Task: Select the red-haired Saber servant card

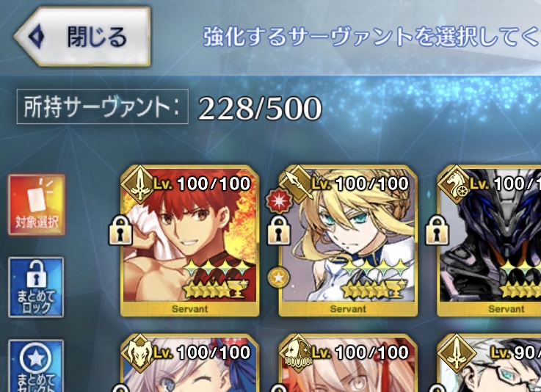Action: coord(190,241)
